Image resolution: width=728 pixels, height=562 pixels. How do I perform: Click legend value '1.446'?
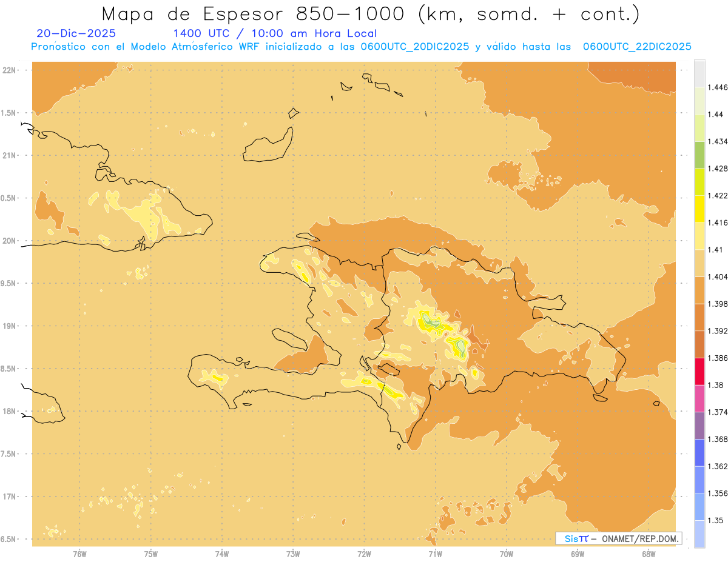[718, 87]
